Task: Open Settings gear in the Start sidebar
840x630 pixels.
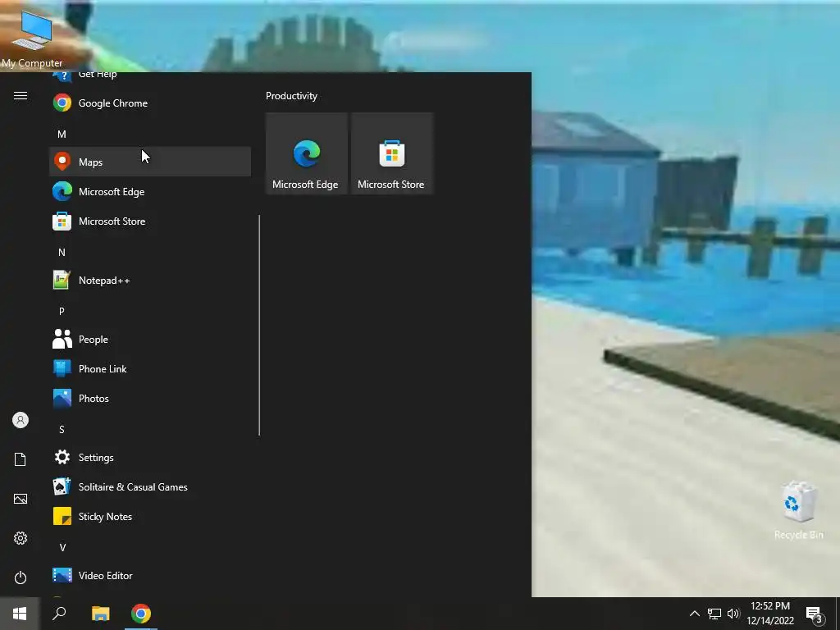Action: 21,538
